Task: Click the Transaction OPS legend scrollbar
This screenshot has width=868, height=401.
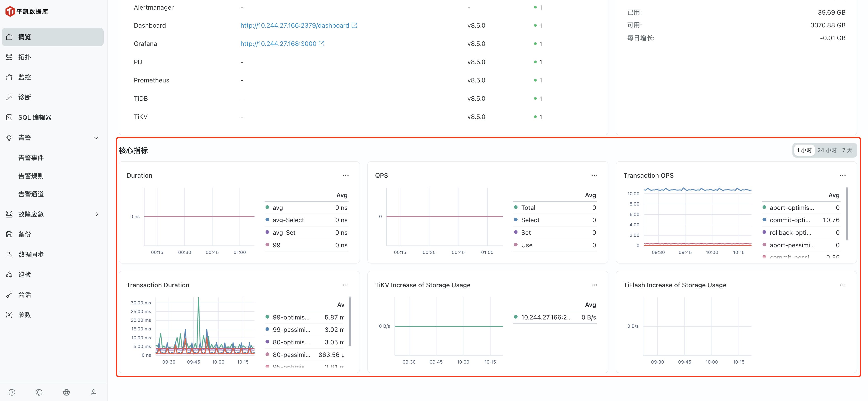Action: click(x=847, y=214)
